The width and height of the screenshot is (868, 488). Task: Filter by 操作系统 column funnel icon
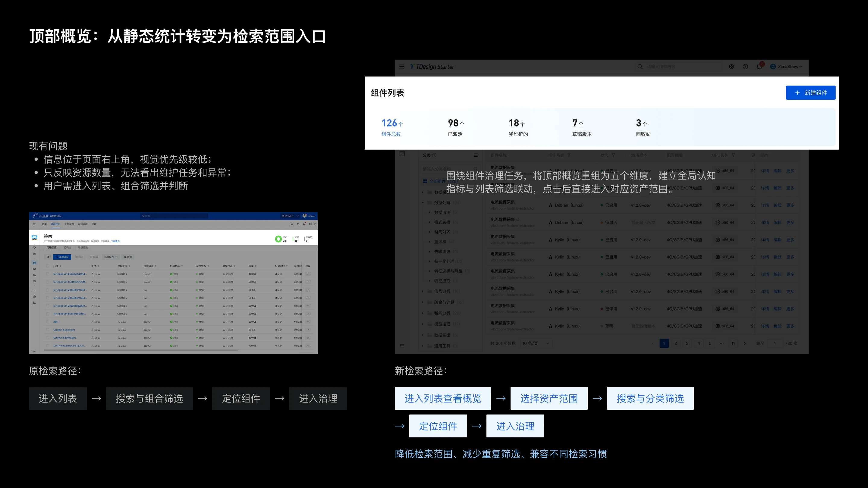[569, 155]
